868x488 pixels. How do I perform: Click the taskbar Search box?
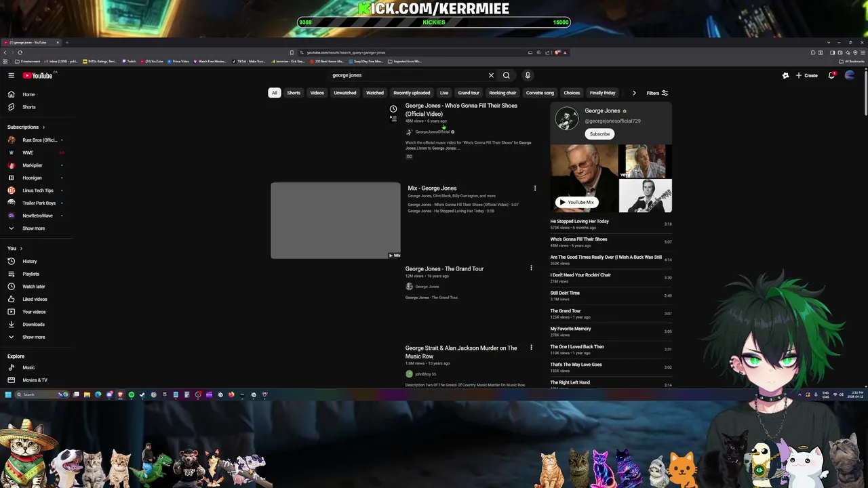pos(42,394)
